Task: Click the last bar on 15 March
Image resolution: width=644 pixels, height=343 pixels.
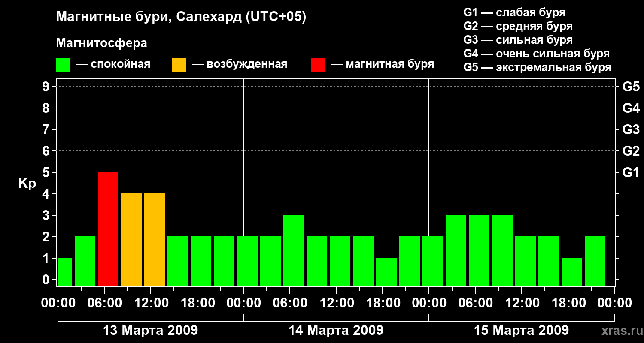Action: pyautogui.click(x=595, y=261)
